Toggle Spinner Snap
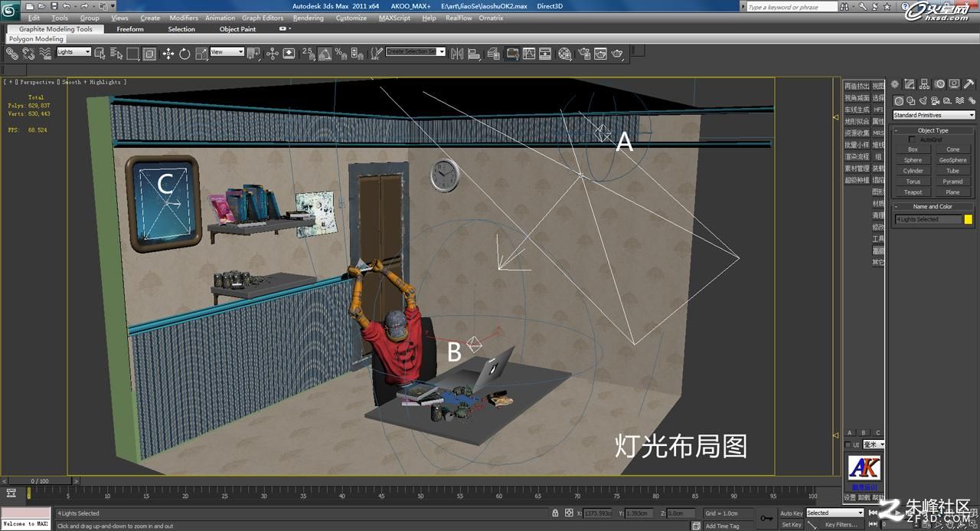 [357, 54]
